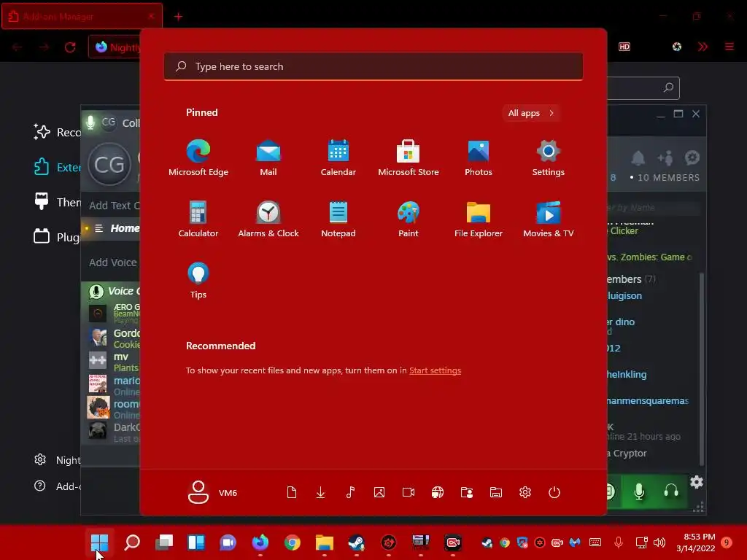This screenshot has width=747, height=560.
Task: Open File Explorer on the taskbar
Action: pos(325,542)
